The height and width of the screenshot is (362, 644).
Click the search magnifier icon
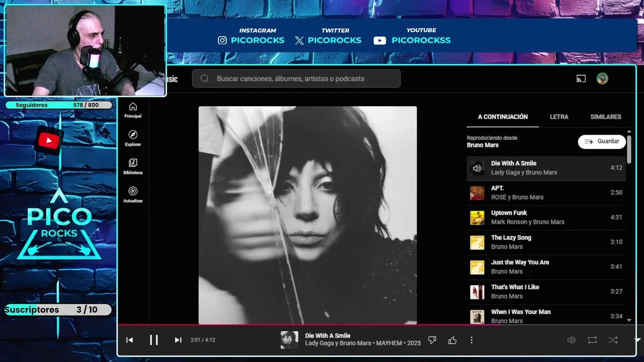click(204, 78)
